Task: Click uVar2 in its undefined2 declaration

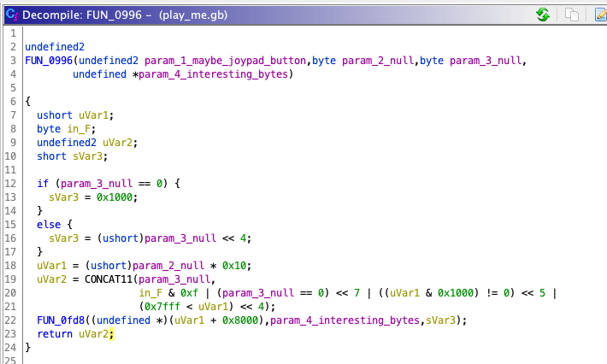Action: 118,143
